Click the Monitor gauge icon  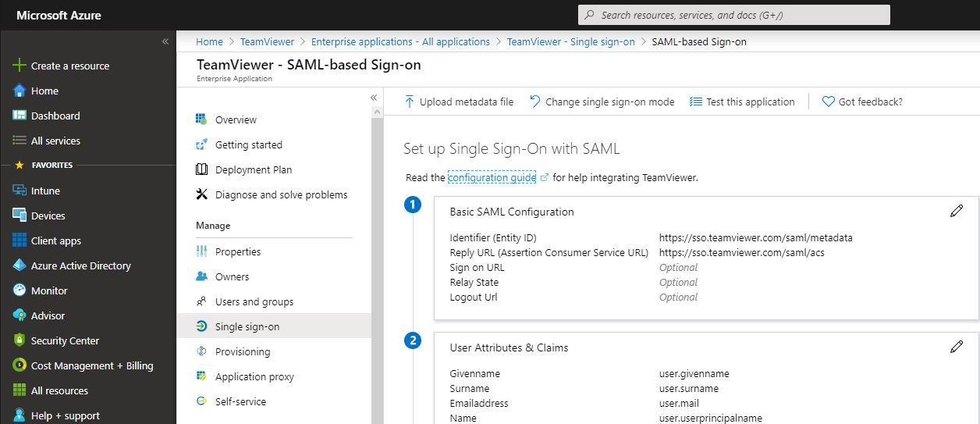click(20, 290)
